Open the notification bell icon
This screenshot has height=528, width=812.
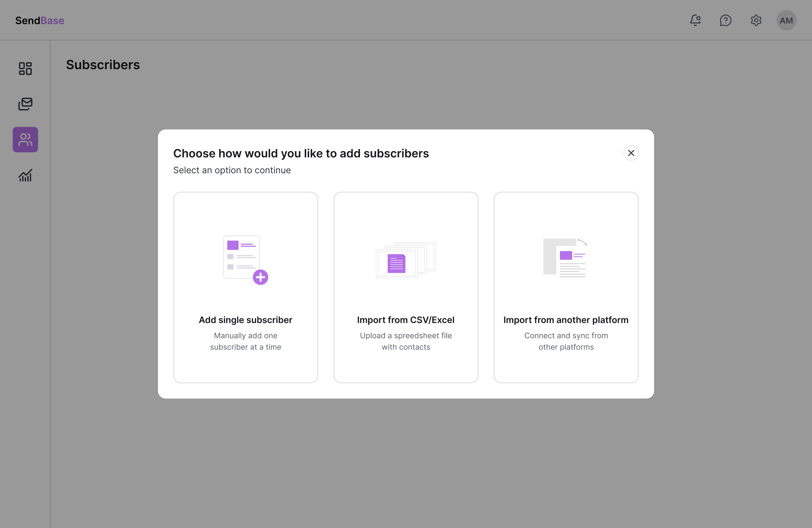695,20
